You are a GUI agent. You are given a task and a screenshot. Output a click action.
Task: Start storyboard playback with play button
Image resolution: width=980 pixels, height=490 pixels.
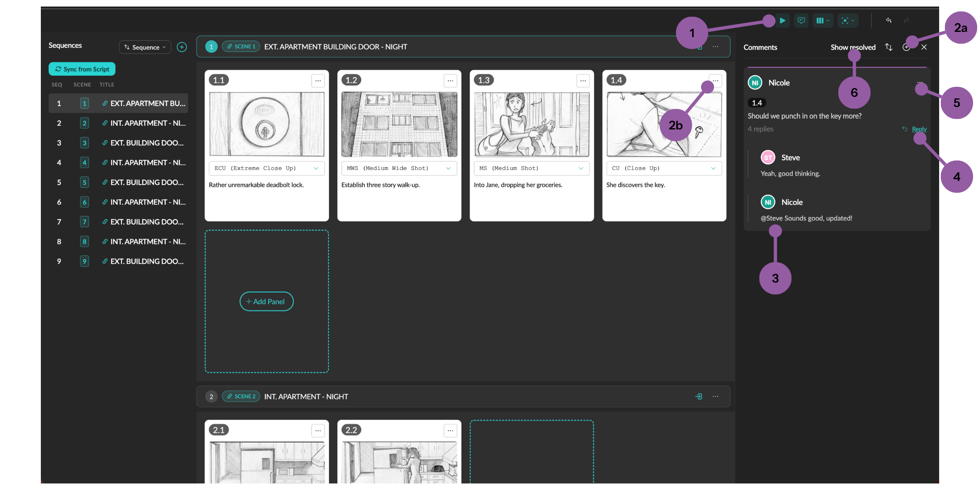(x=782, y=20)
